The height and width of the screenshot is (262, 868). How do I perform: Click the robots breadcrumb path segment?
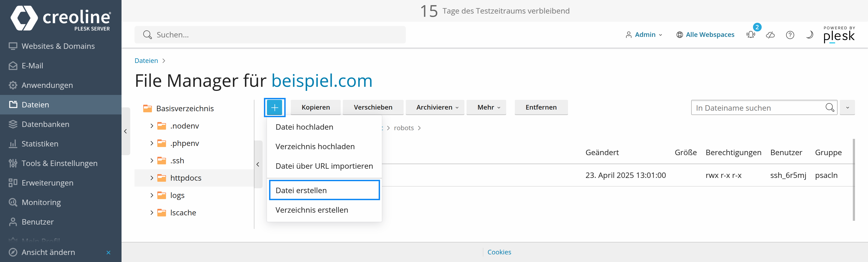click(x=404, y=128)
